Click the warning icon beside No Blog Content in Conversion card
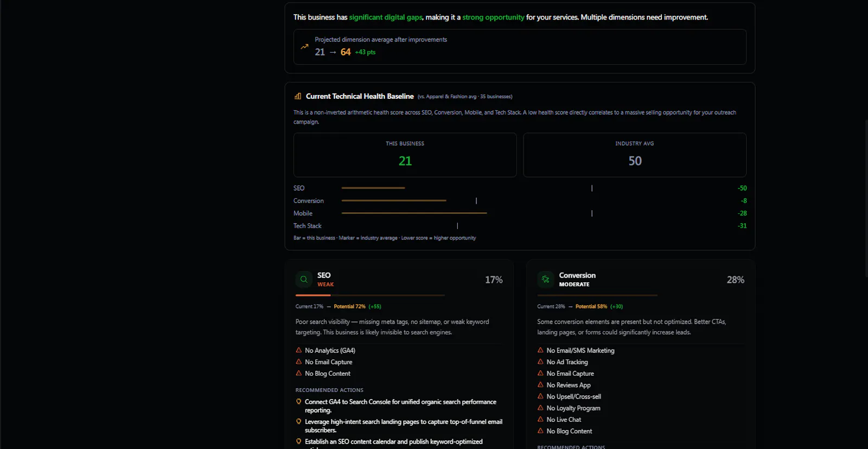868x449 pixels. (540, 431)
